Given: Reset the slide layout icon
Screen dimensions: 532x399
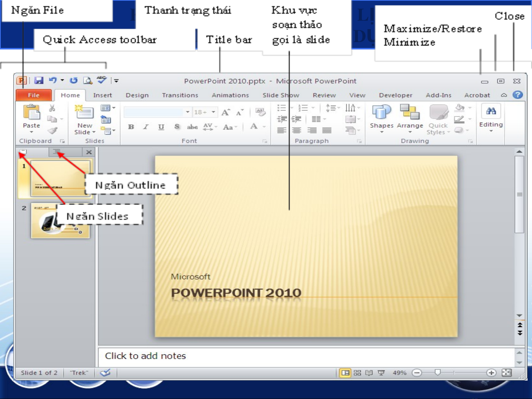Looking at the screenshot, I should point(106,119).
